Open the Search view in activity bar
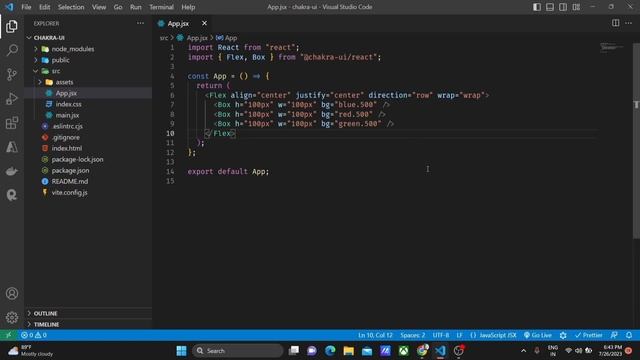The width and height of the screenshot is (640, 360). click(x=12, y=50)
